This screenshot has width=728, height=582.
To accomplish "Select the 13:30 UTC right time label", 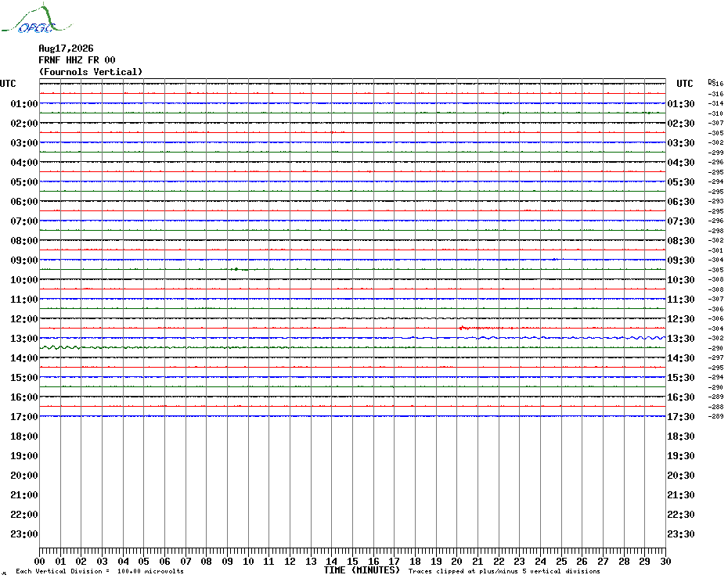I will pos(681,339).
